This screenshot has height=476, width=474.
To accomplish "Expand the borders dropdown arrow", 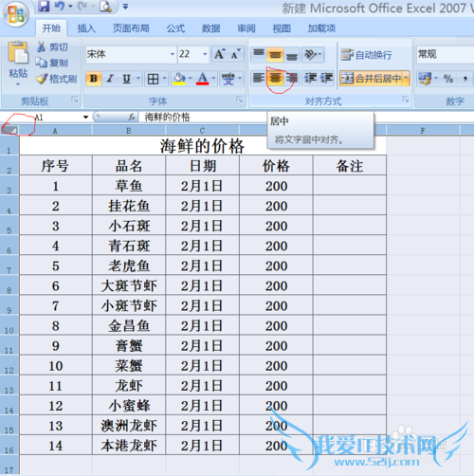I will click(164, 78).
